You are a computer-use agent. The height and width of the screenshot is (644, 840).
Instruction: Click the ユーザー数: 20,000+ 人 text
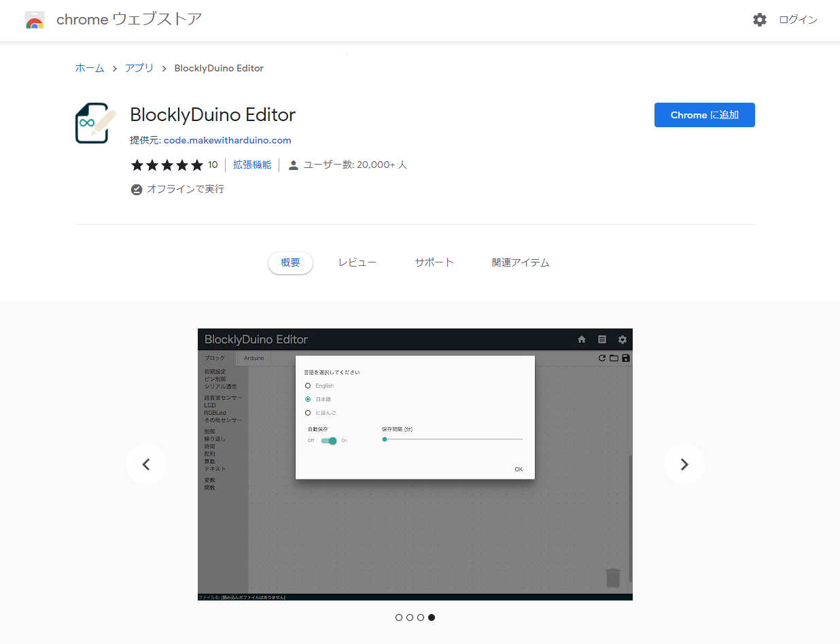(355, 165)
